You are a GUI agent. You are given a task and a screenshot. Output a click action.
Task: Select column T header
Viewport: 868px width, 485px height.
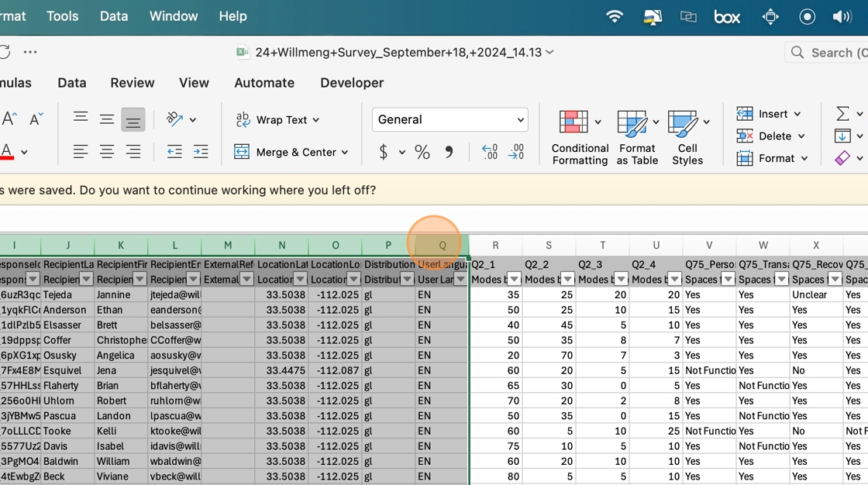(602, 246)
